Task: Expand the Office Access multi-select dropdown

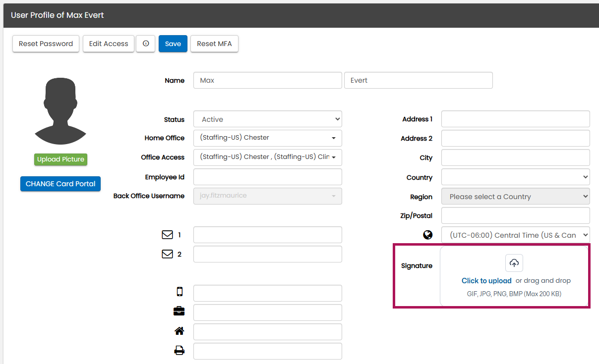Action: pyautogui.click(x=268, y=157)
